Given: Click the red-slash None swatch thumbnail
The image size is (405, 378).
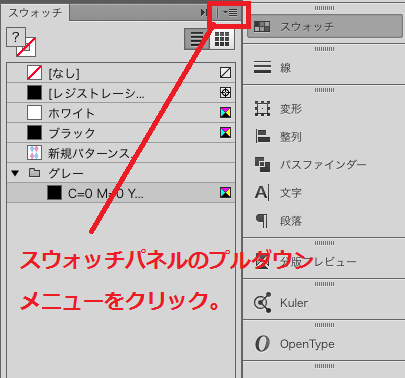Looking at the screenshot, I should [34, 73].
